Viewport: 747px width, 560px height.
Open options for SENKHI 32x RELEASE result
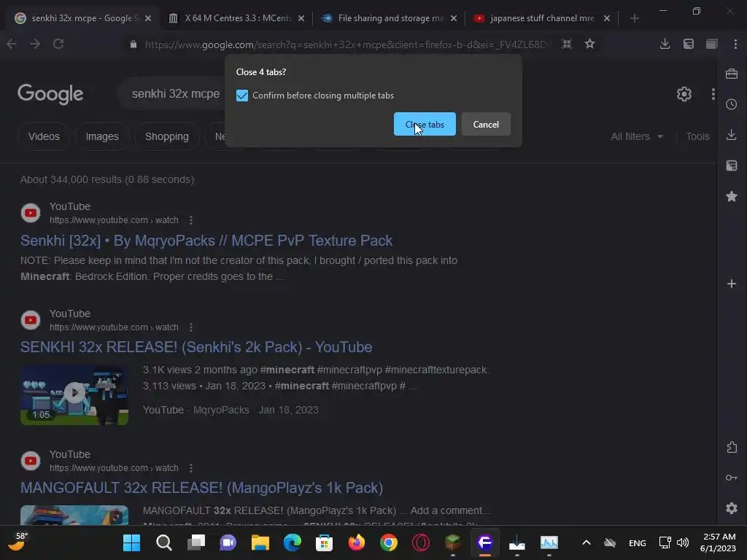[x=191, y=327]
